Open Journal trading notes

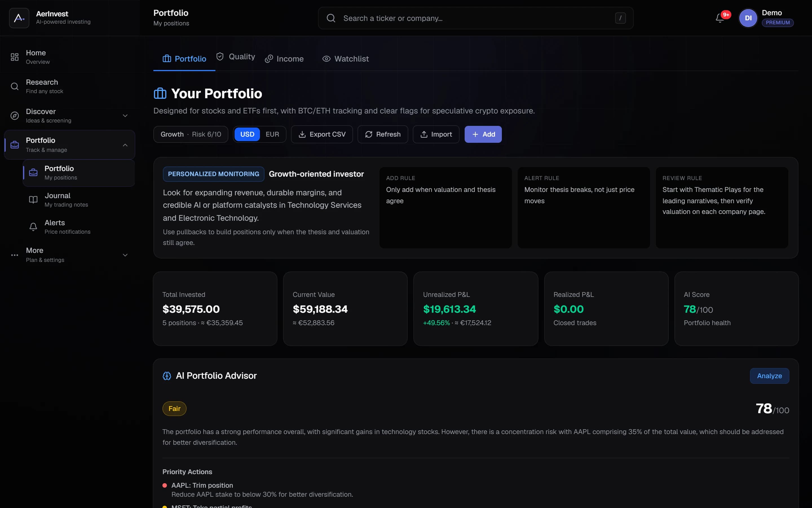click(79, 200)
